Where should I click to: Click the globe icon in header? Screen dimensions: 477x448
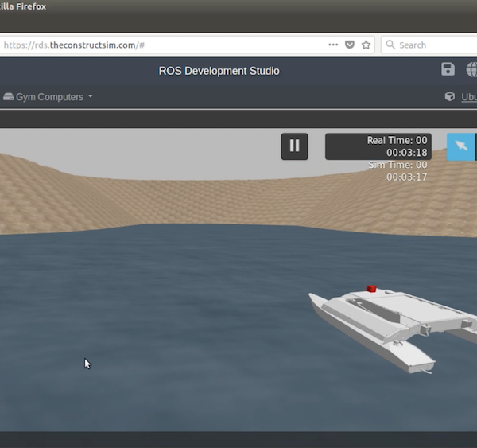(471, 69)
